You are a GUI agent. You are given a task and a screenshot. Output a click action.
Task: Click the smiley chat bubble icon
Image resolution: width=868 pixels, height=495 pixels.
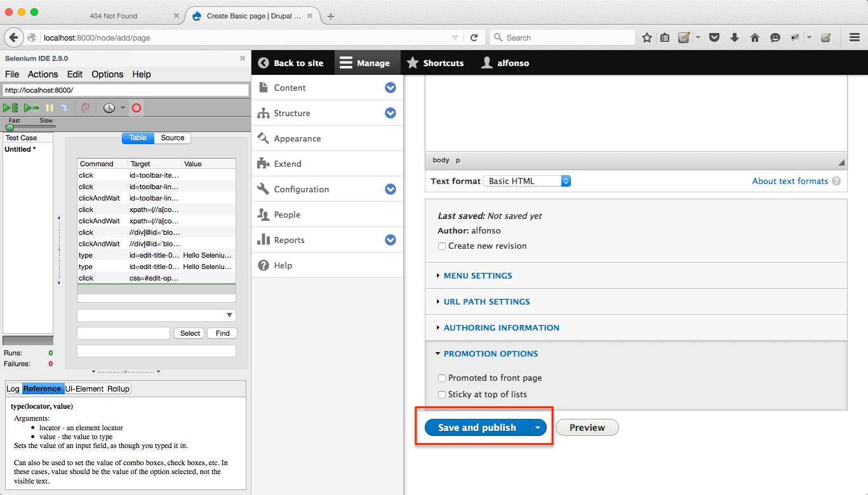pos(775,37)
